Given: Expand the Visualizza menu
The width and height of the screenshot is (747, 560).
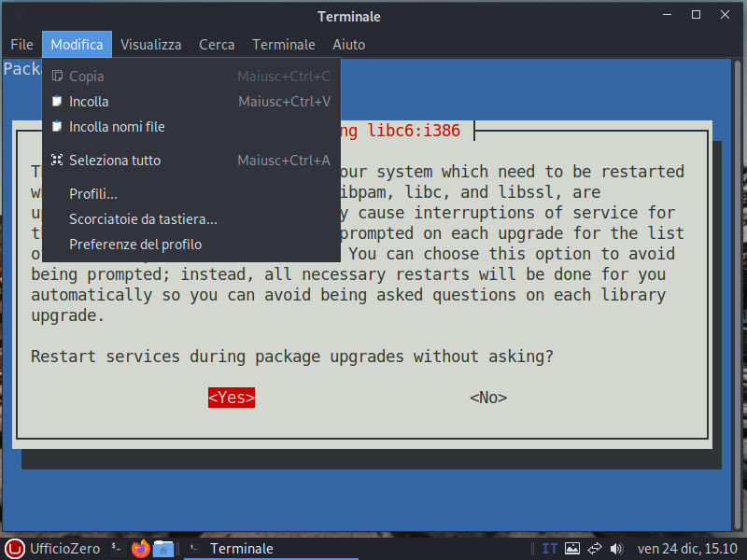Looking at the screenshot, I should [151, 45].
